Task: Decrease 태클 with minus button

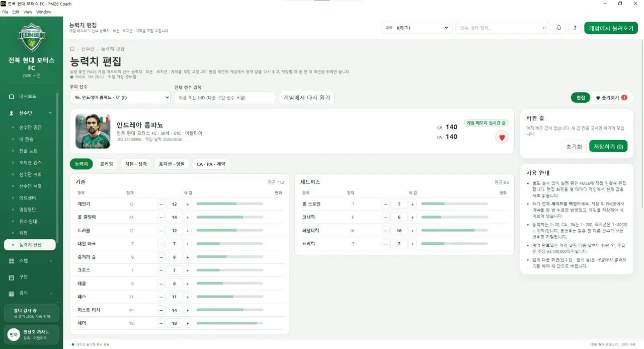Action: point(161,283)
